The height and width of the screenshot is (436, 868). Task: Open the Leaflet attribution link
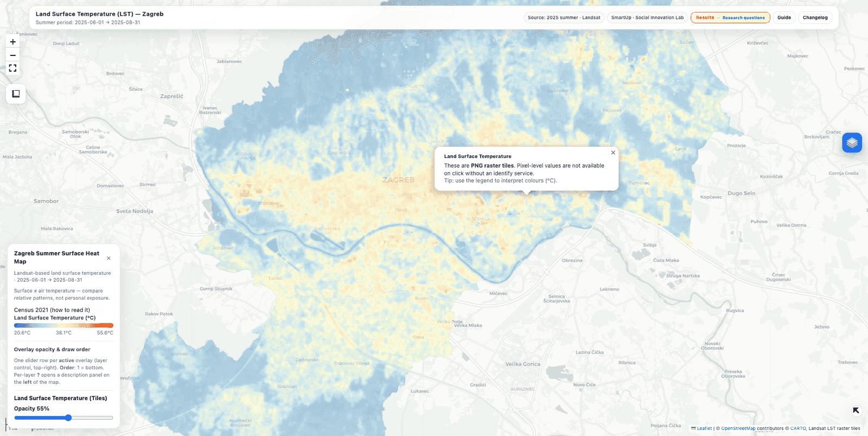click(x=704, y=428)
